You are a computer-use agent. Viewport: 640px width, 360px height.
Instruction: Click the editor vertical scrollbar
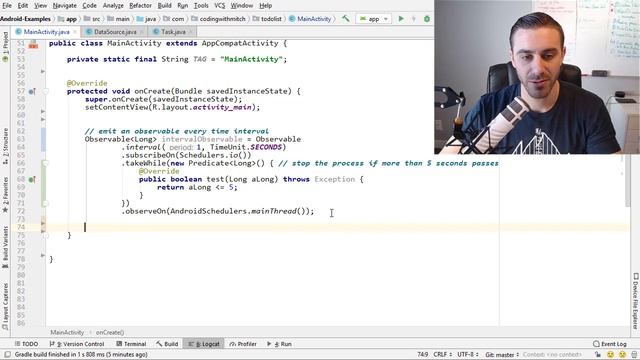(628, 181)
